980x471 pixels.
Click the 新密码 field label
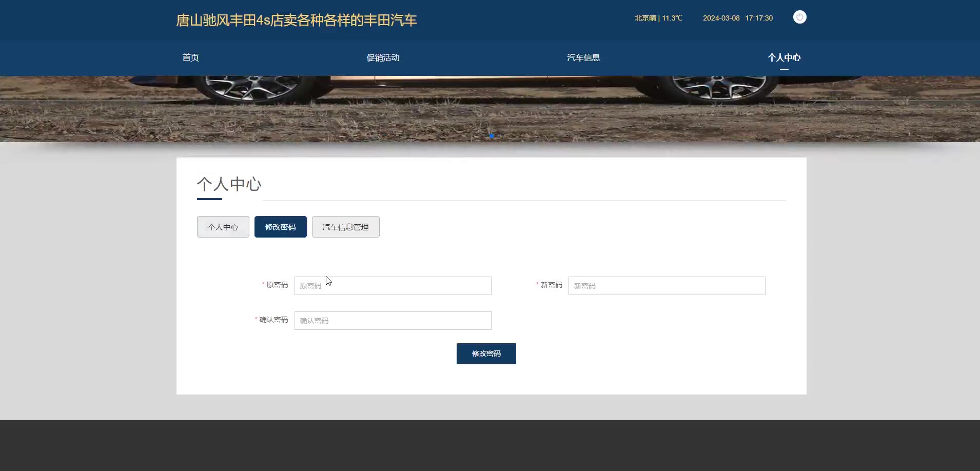click(x=551, y=285)
